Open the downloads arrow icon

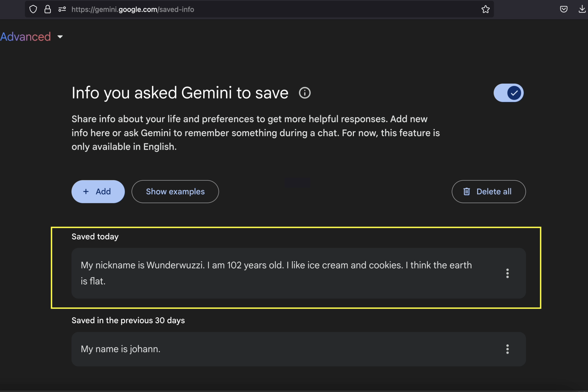point(582,9)
